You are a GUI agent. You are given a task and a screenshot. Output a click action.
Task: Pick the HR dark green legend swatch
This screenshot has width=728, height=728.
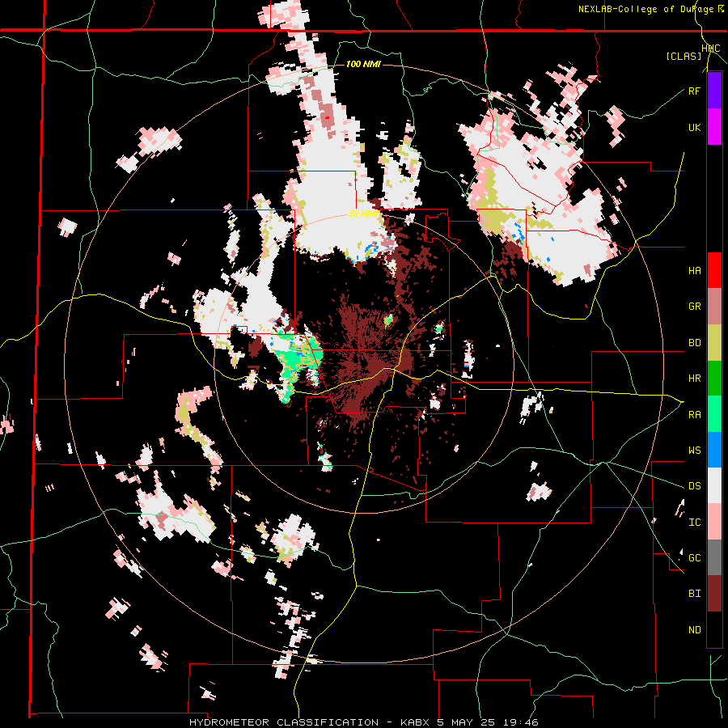tap(714, 379)
